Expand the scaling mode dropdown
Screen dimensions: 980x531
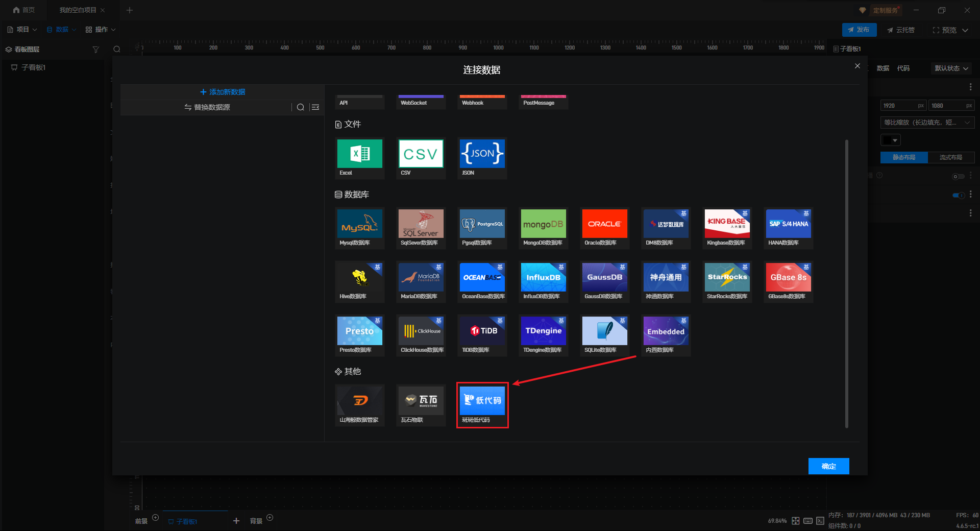point(927,123)
